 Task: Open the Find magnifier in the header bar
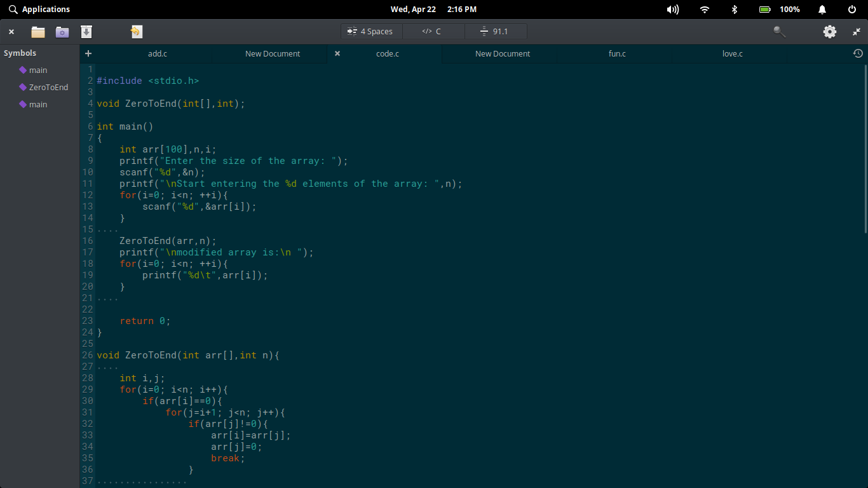(779, 32)
